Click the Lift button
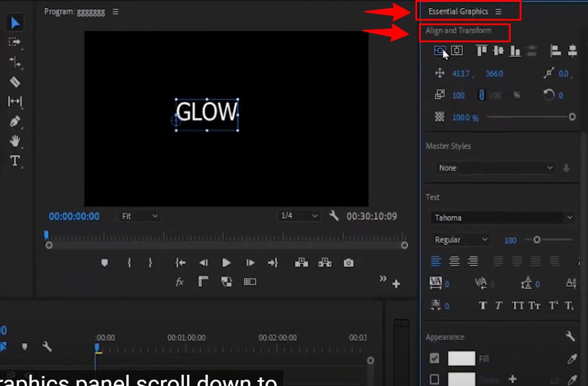 tap(301, 263)
